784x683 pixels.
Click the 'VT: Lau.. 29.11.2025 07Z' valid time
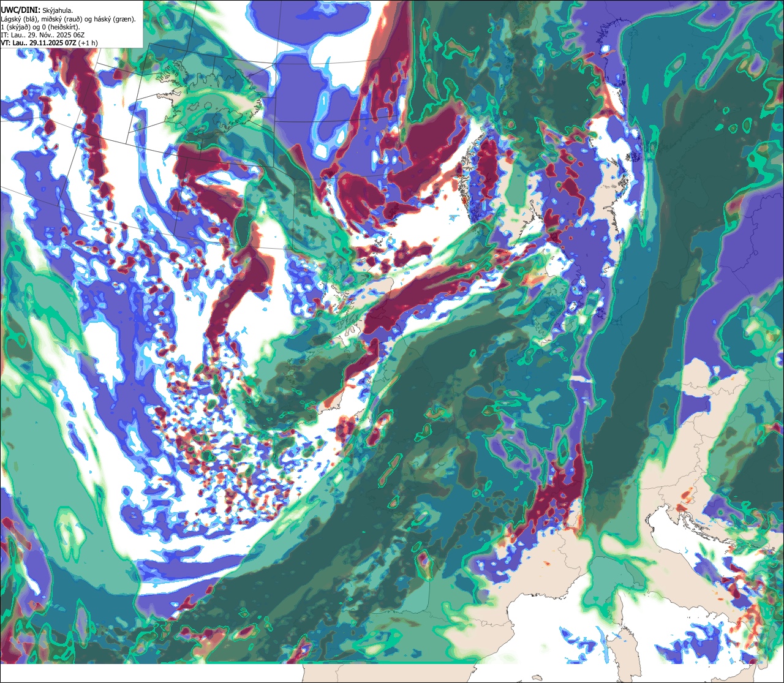(x=39, y=43)
